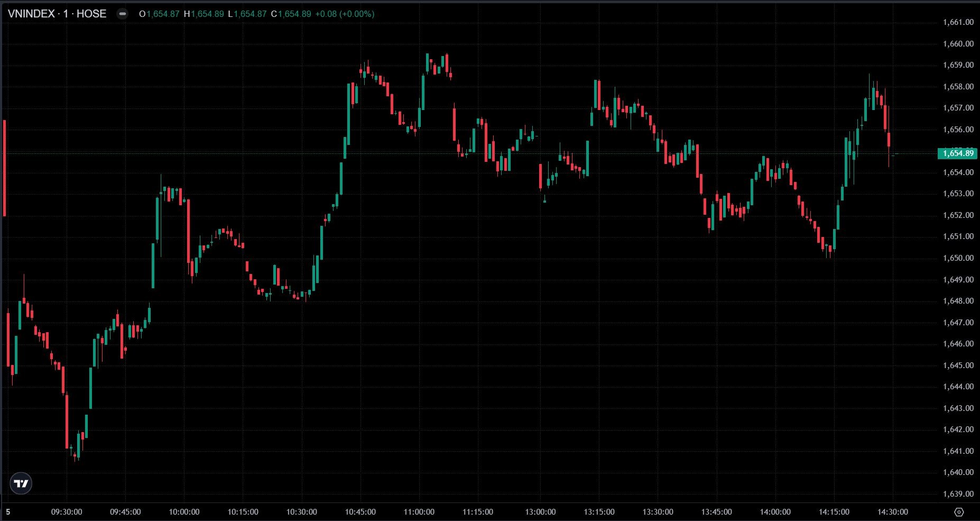Click the open value O1,654.87 in legend
Screen dimensions: 980x521
(x=159, y=14)
